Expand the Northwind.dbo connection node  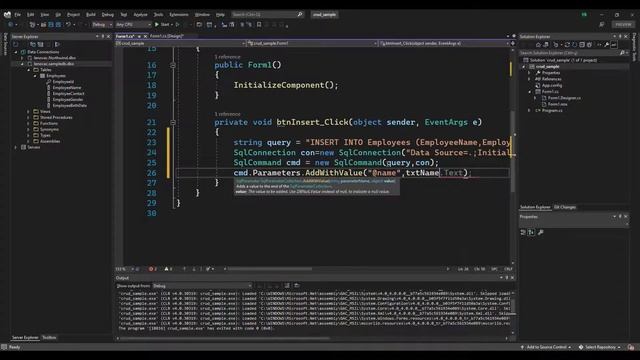pyautogui.click(x=22, y=58)
